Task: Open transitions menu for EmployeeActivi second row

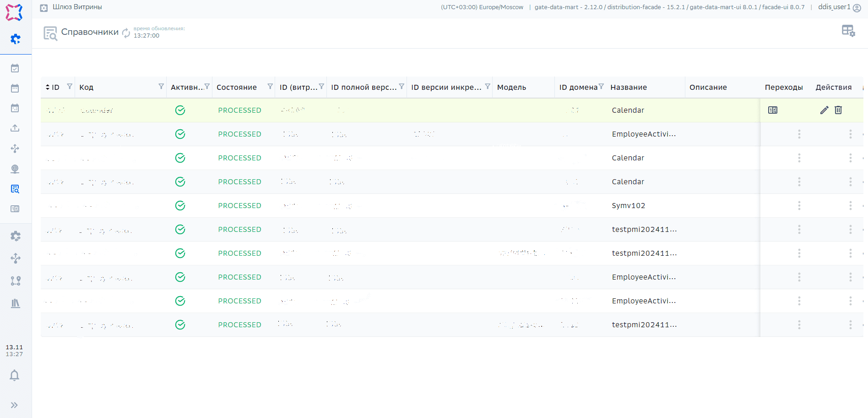Action: point(799,277)
